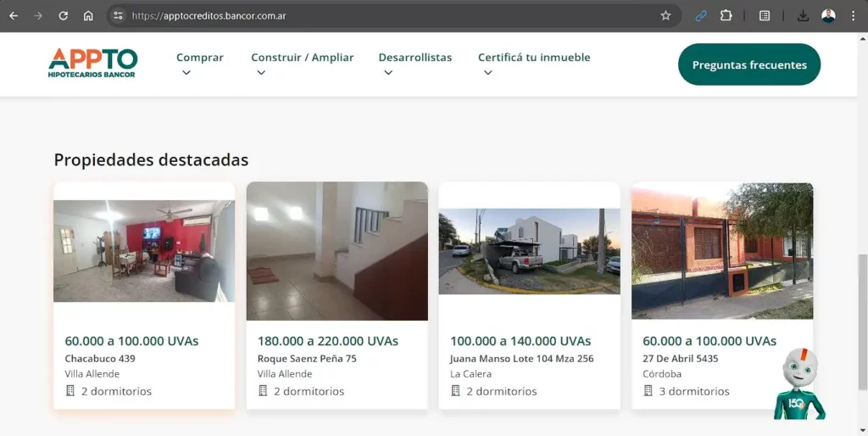This screenshot has height=436, width=868.
Task: Click the page vertical scrollbar thumb
Action: point(862,321)
